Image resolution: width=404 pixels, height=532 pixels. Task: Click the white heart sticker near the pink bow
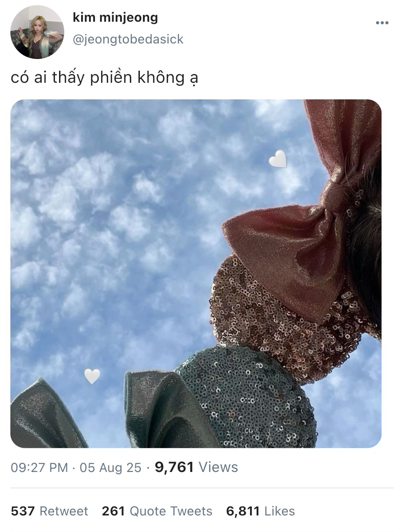pos(278,159)
